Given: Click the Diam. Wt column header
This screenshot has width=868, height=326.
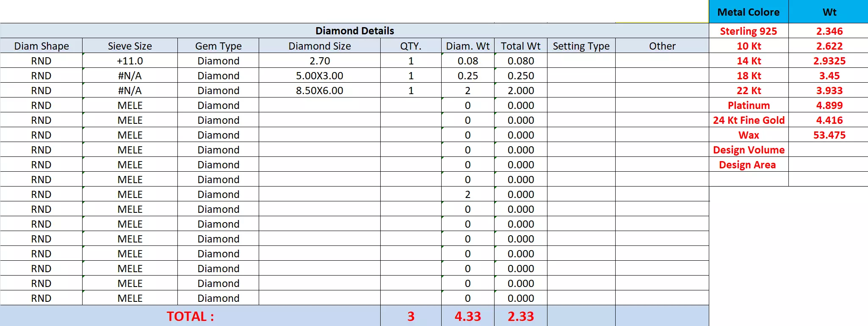Looking at the screenshot, I should 468,46.
